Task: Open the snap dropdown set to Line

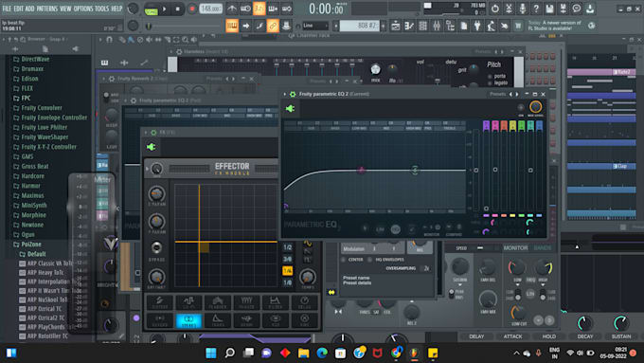Action: [x=315, y=26]
